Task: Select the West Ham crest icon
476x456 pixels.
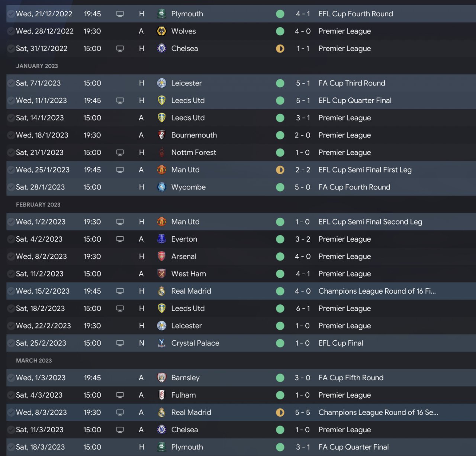Action: [161, 274]
